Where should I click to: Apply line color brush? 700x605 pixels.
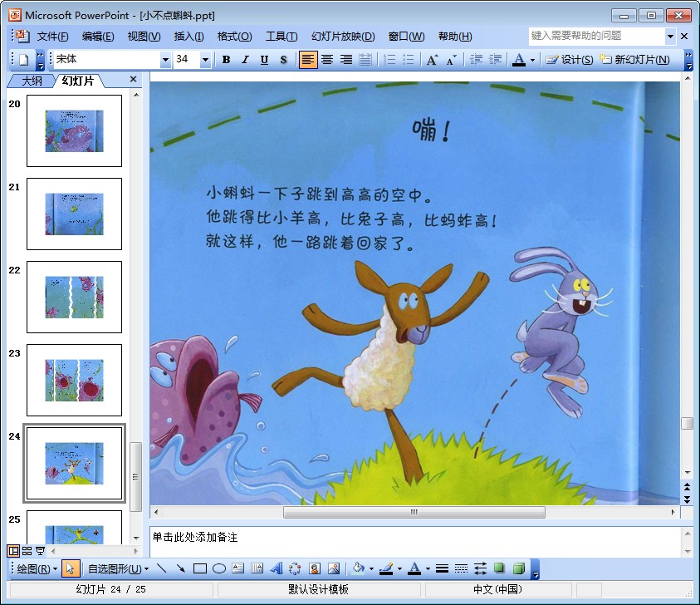pyautogui.click(x=386, y=568)
